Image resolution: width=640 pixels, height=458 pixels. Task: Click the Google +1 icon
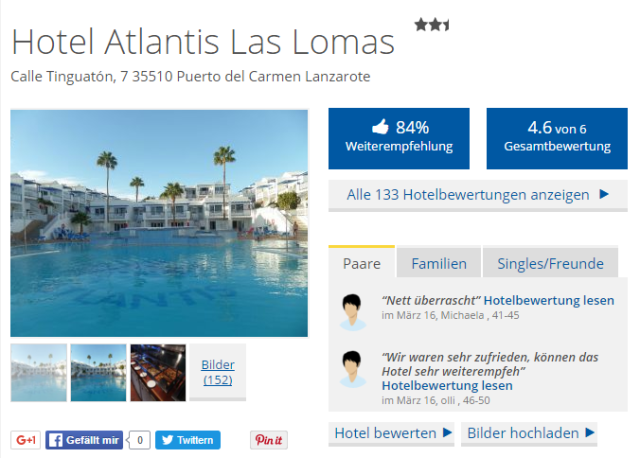coord(25,440)
